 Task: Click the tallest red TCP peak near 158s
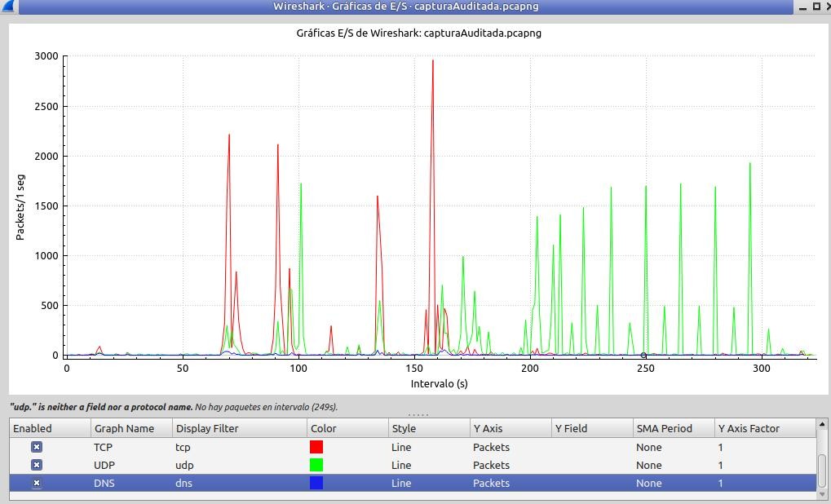coord(432,60)
